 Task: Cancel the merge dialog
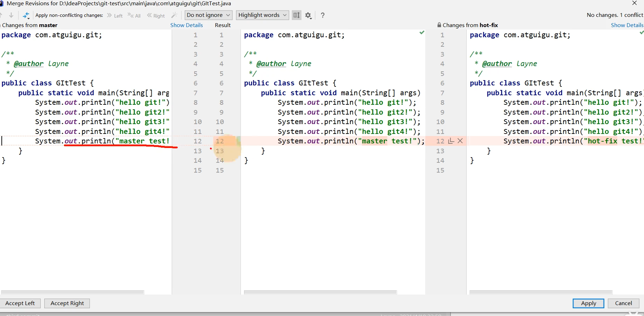coord(624,303)
